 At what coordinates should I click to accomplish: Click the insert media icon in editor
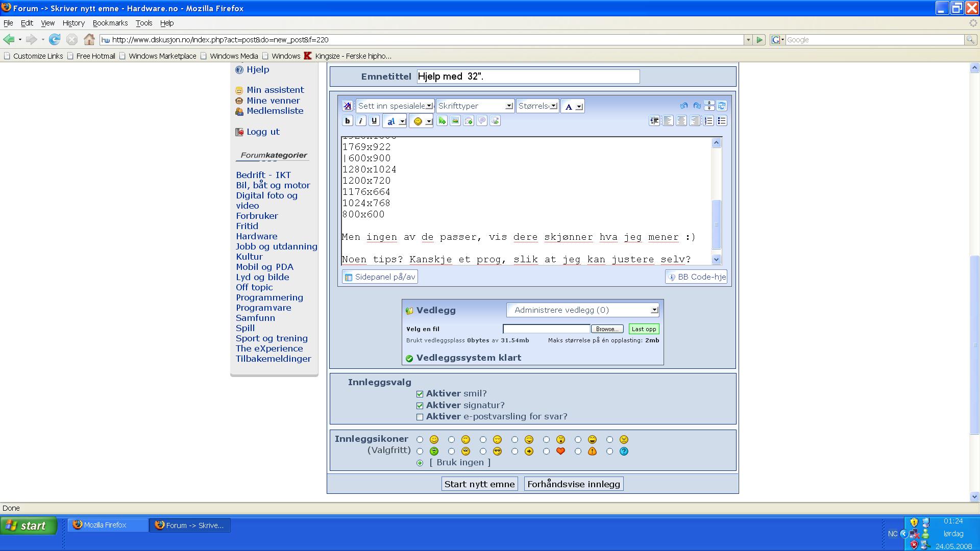495,121
